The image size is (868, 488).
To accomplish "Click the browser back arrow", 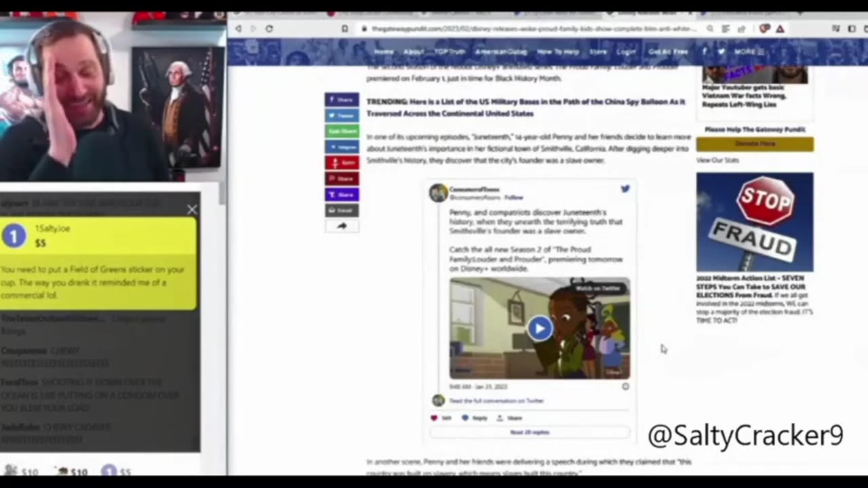I will (x=238, y=28).
